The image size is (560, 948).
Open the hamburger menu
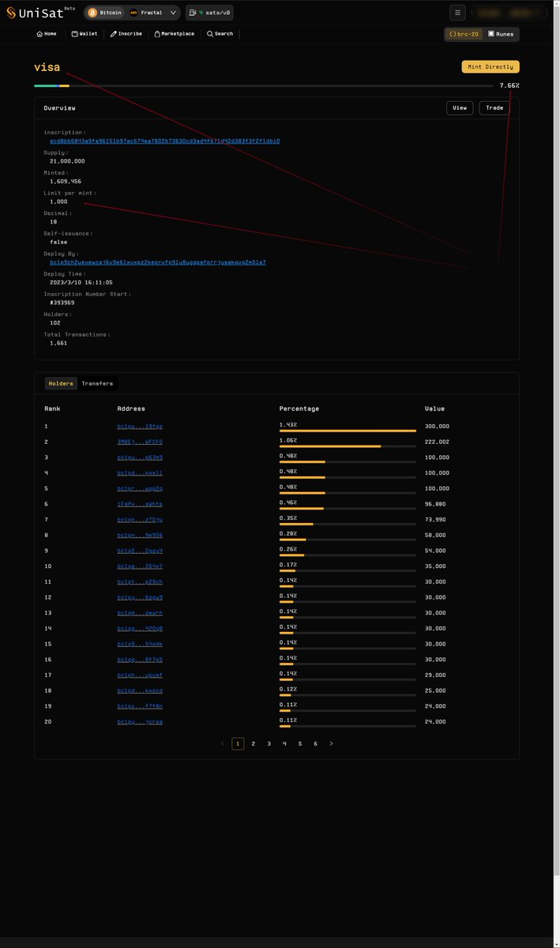(x=457, y=13)
